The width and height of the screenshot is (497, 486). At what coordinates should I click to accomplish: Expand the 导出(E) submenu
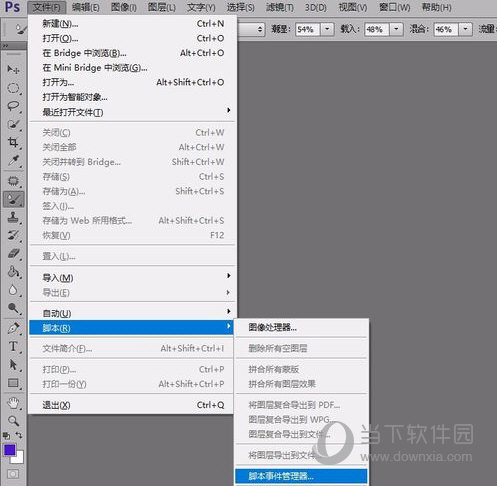click(x=133, y=293)
